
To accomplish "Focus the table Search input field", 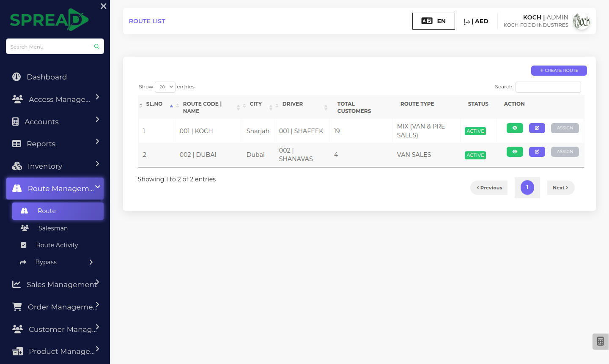I will coord(548,87).
